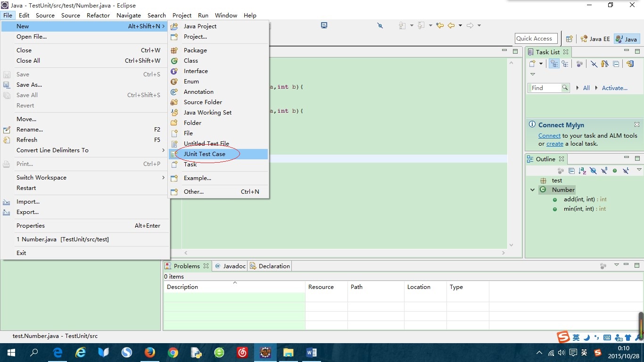Select the Problems tab
This screenshot has width=644, height=362.
click(x=187, y=266)
